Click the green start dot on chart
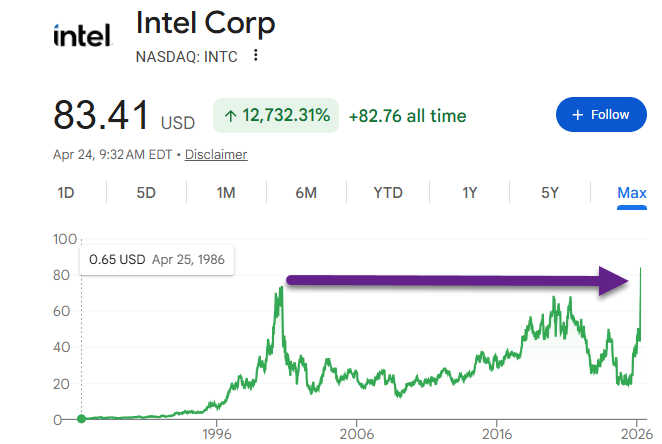Viewport: 662px width, 444px height. 81,419
